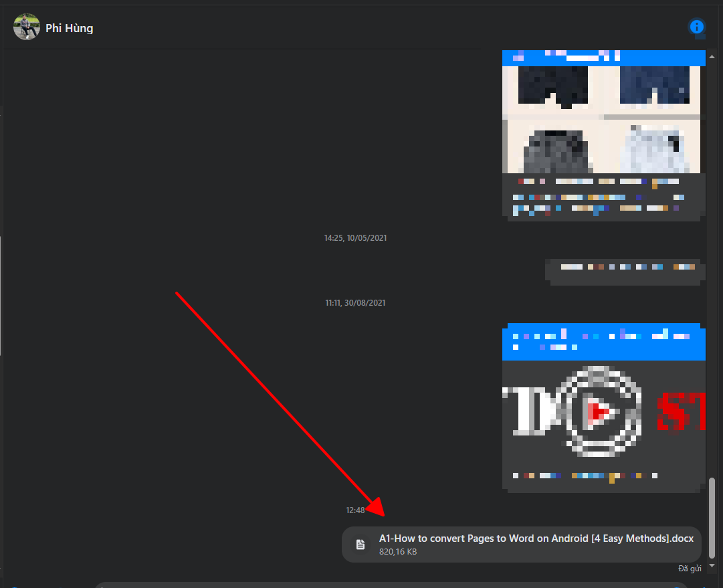Open the Phi Hùng contact name

pos(70,28)
